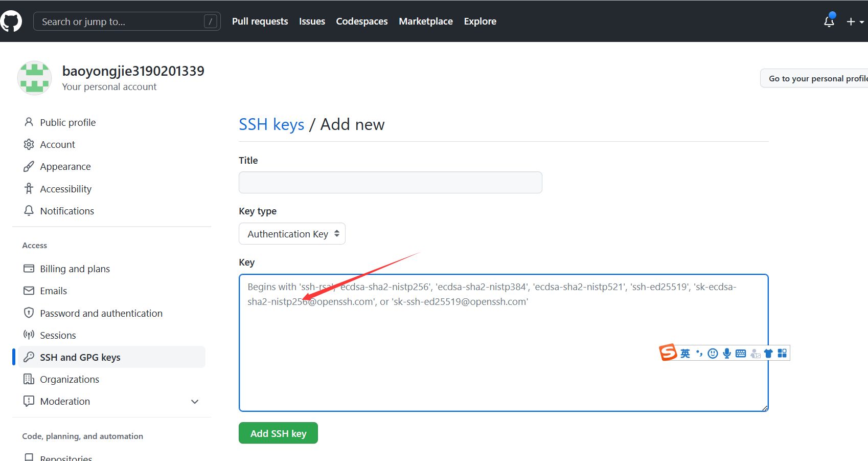Click the Sogou S logo icon

pos(668,353)
